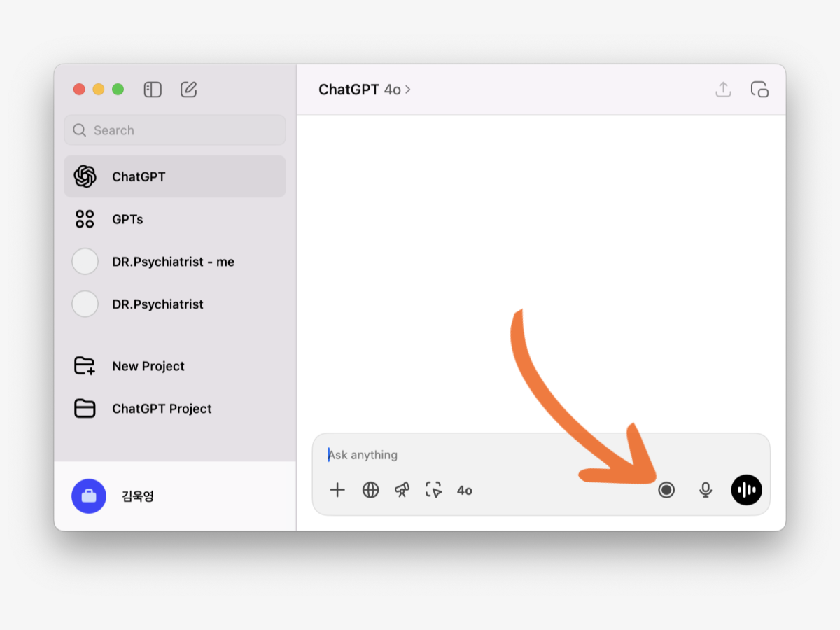Click the ChatGPT Project folder icon

[x=85, y=409]
